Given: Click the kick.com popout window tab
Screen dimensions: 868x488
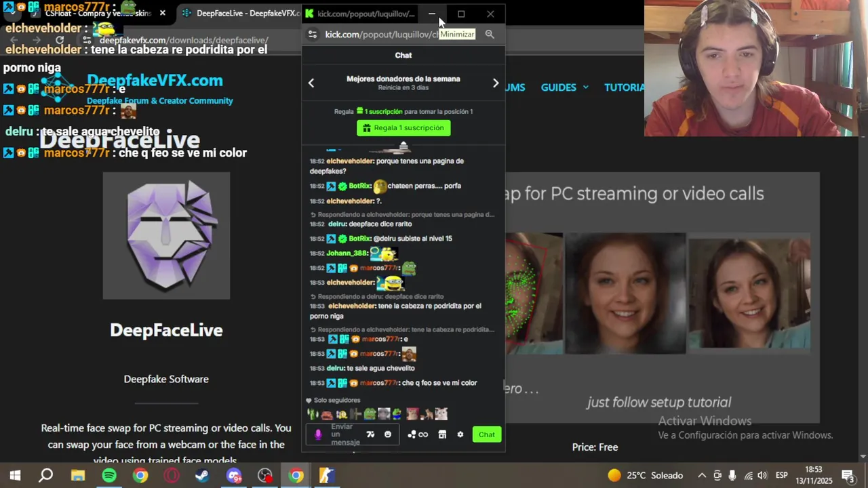Looking at the screenshot, I should (x=361, y=14).
